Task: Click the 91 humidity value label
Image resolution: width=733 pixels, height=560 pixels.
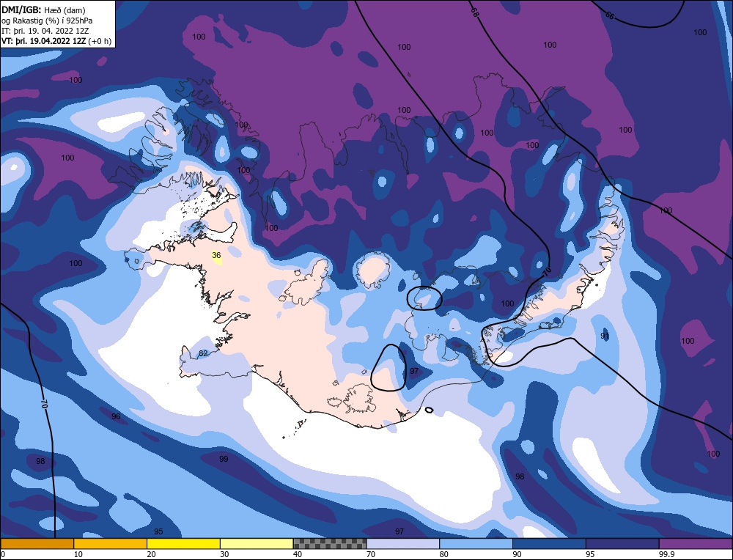Action: click(605, 336)
